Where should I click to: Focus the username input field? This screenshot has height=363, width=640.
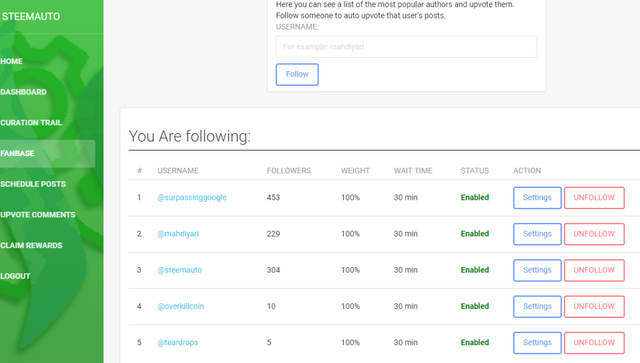pyautogui.click(x=406, y=47)
